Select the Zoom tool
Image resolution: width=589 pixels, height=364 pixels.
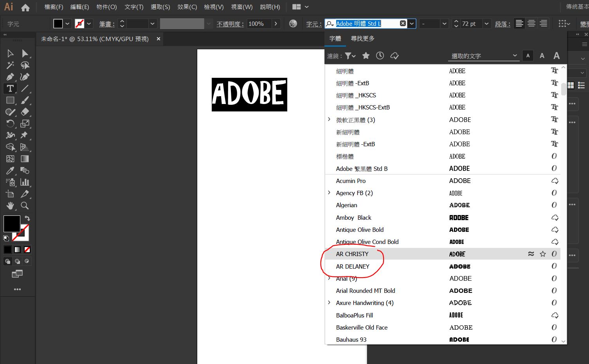pyautogui.click(x=25, y=206)
